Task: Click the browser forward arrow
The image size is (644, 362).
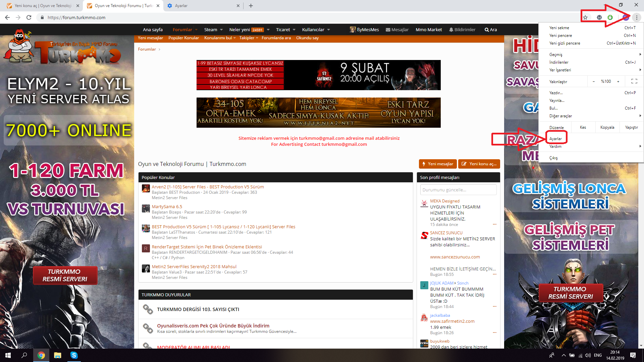Action: pos(18,17)
